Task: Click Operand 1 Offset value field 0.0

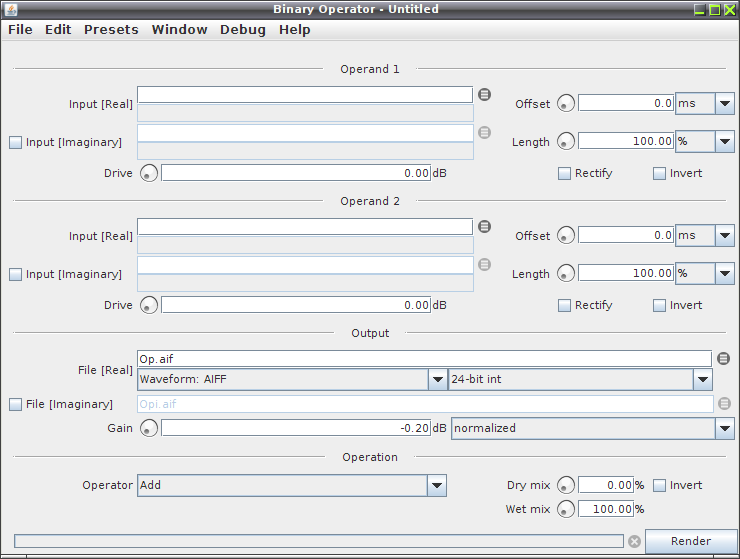Action: [626, 103]
